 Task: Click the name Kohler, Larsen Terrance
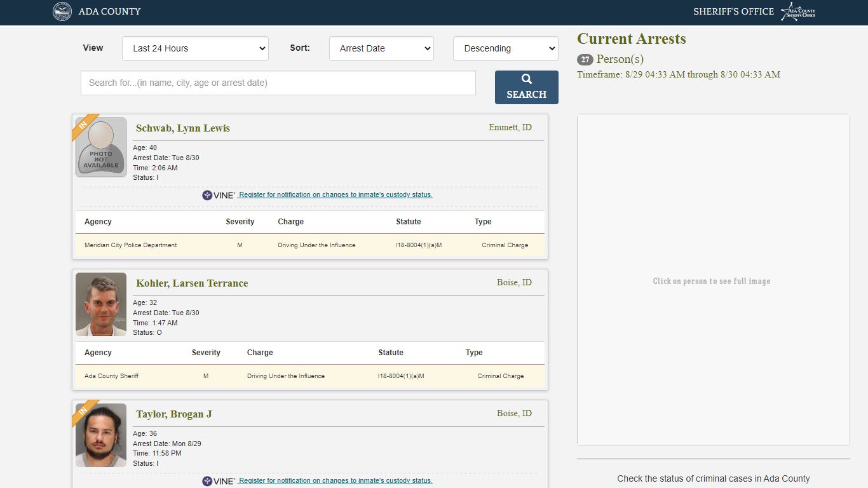point(192,283)
